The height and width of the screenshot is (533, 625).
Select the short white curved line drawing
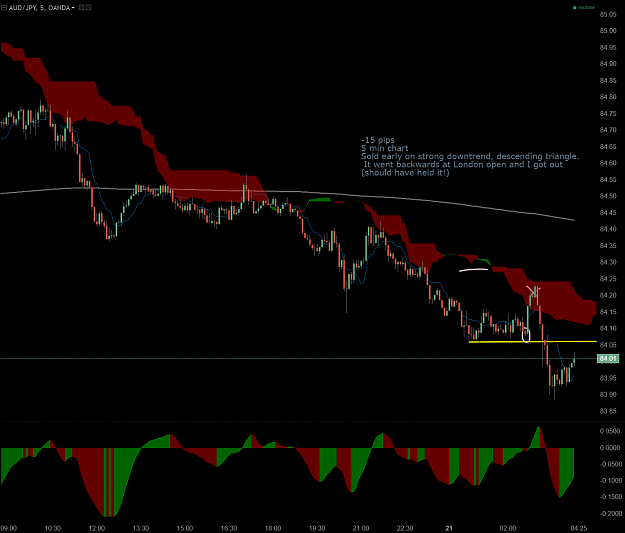[474, 270]
